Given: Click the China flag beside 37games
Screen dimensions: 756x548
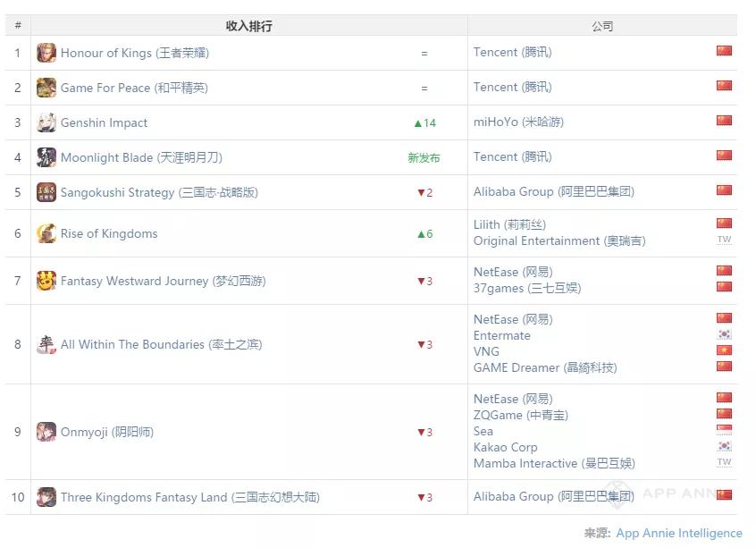Looking at the screenshot, I should point(724,287).
